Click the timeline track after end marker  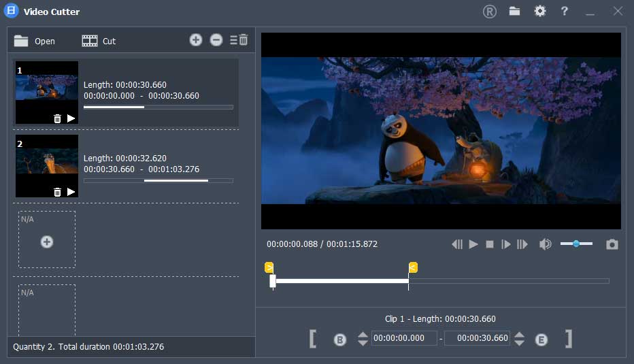(x=509, y=281)
